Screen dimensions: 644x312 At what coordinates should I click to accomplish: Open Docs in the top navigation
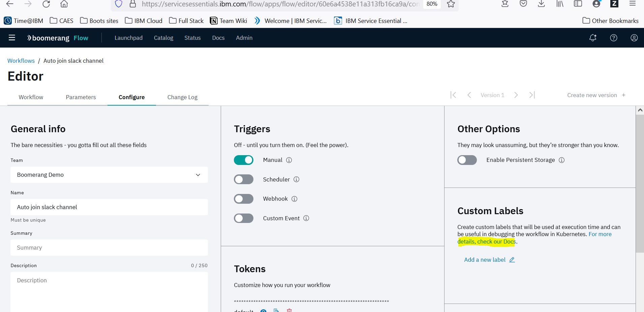coord(218,38)
